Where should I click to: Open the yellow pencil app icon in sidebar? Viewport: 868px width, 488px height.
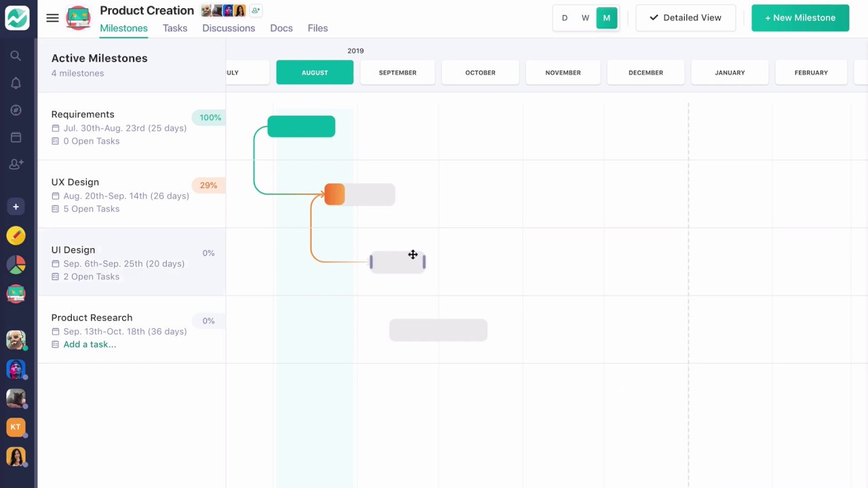pyautogui.click(x=16, y=235)
